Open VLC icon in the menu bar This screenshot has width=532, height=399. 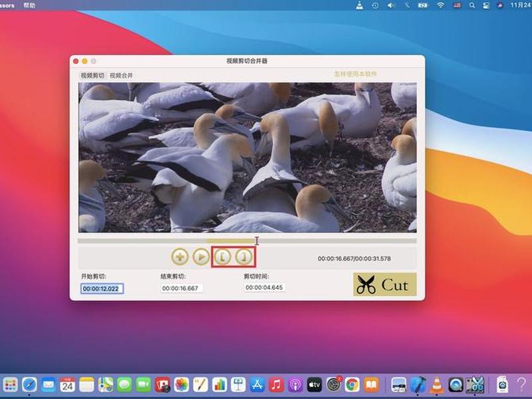359,5
